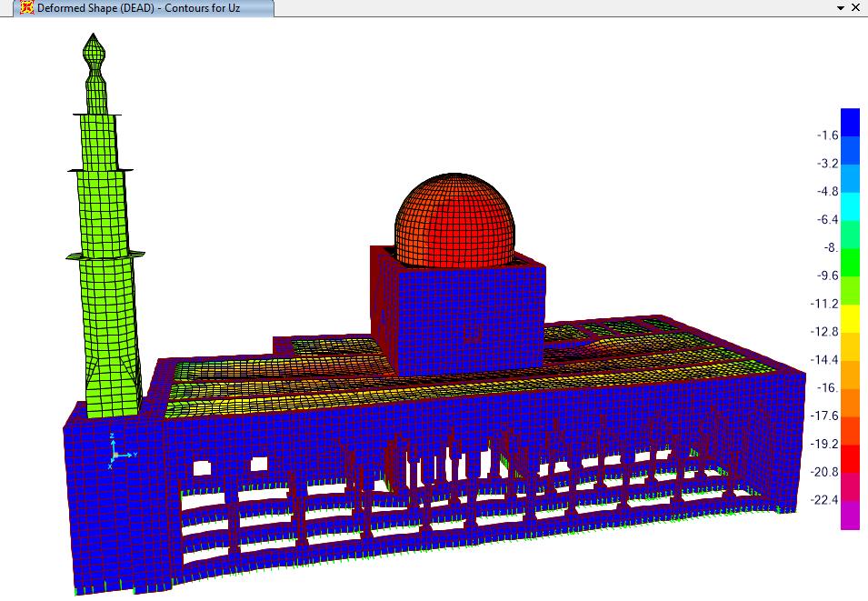Click the -22.4 legend value label
868x601 pixels.
[825, 500]
